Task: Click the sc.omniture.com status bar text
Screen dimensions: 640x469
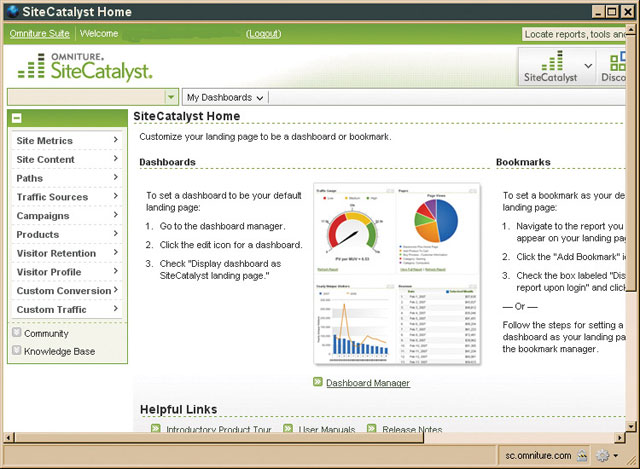Action: pyautogui.click(x=538, y=456)
